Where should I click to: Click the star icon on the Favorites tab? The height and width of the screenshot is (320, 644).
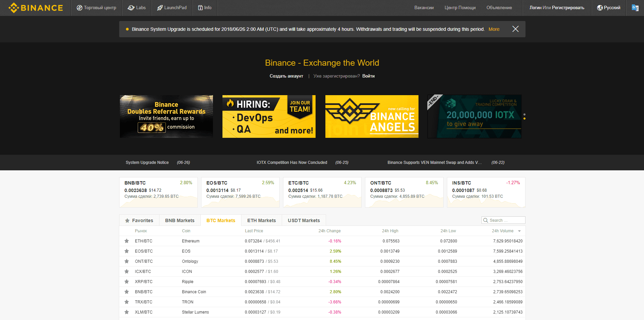click(127, 220)
